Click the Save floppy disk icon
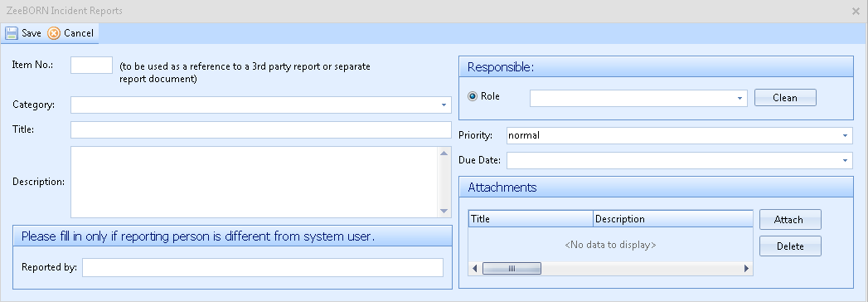Image resolution: width=868 pixels, height=302 pixels. point(12,33)
